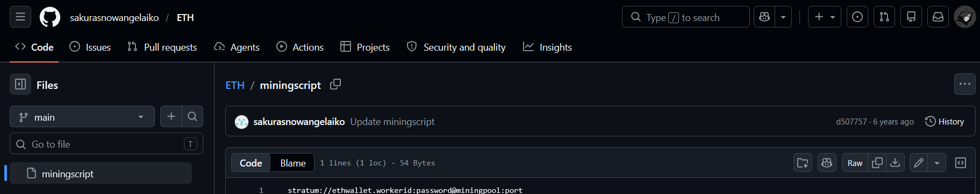
Task: Open the commit author sakurasnowangelaiko link
Action: (299, 122)
